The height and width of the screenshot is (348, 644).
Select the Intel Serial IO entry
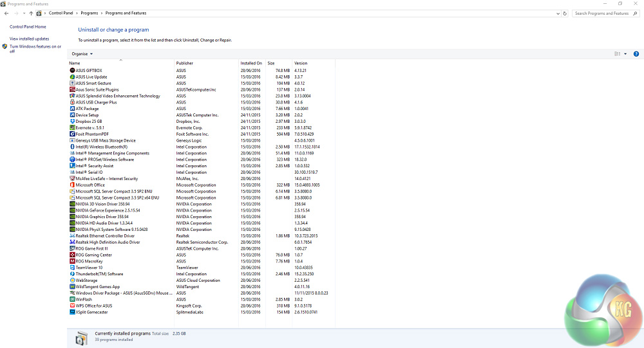(x=201, y=172)
